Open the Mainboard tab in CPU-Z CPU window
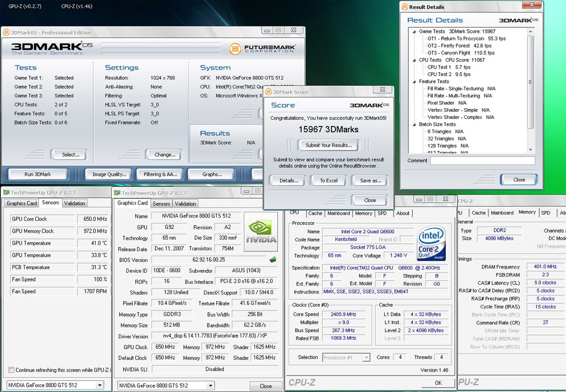Screen dimensions: 566x392 point(339,213)
